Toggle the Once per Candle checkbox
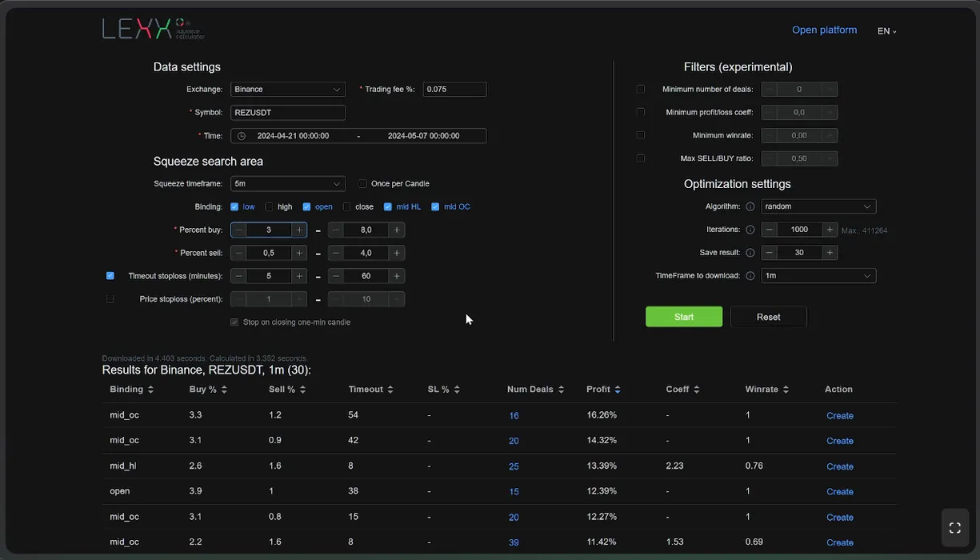980x560 pixels. tap(363, 183)
